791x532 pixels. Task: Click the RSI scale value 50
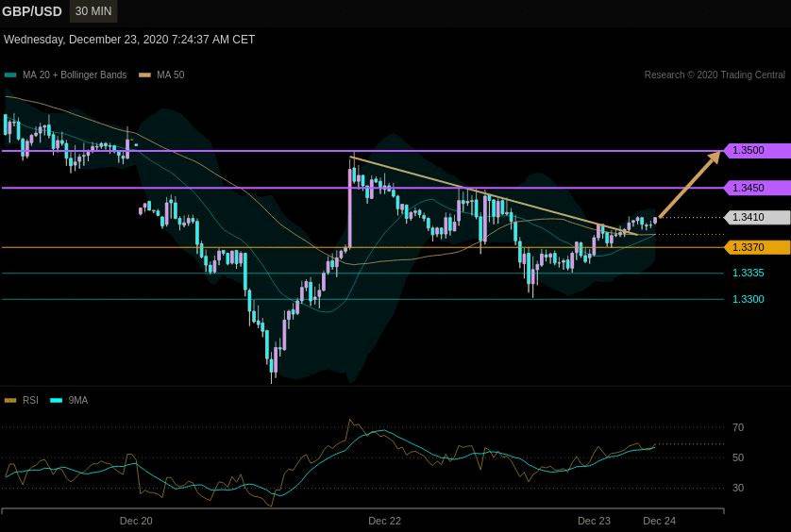click(x=738, y=457)
